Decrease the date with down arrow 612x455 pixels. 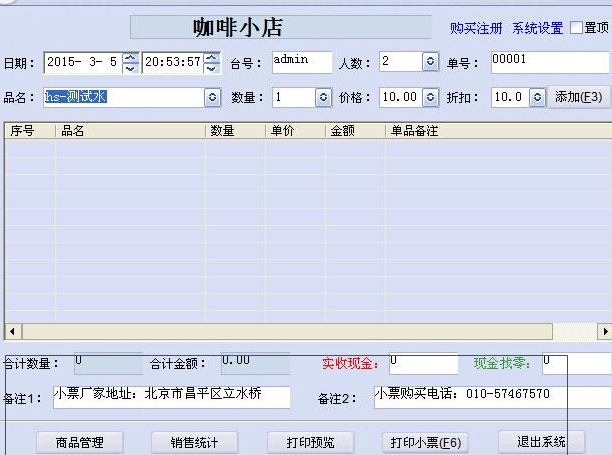click(131, 68)
